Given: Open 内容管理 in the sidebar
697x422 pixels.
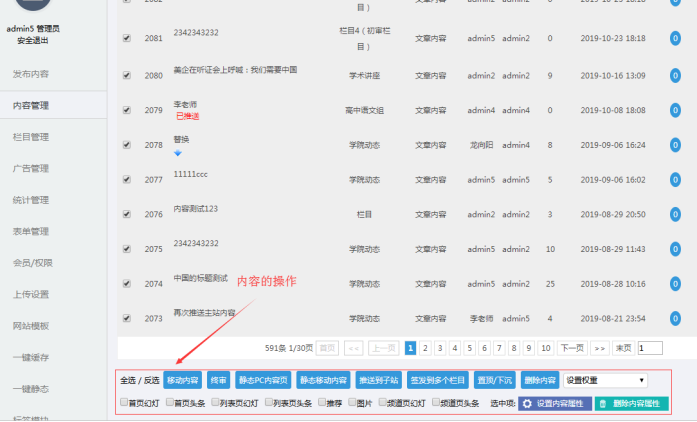Looking at the screenshot, I should pyautogui.click(x=30, y=105).
